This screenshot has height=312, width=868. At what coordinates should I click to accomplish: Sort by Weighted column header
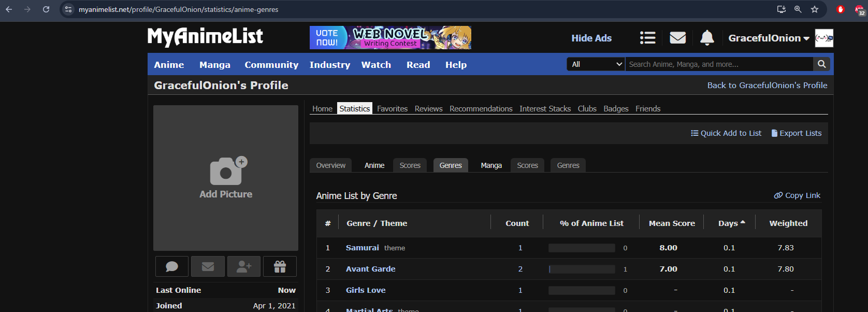click(x=788, y=223)
